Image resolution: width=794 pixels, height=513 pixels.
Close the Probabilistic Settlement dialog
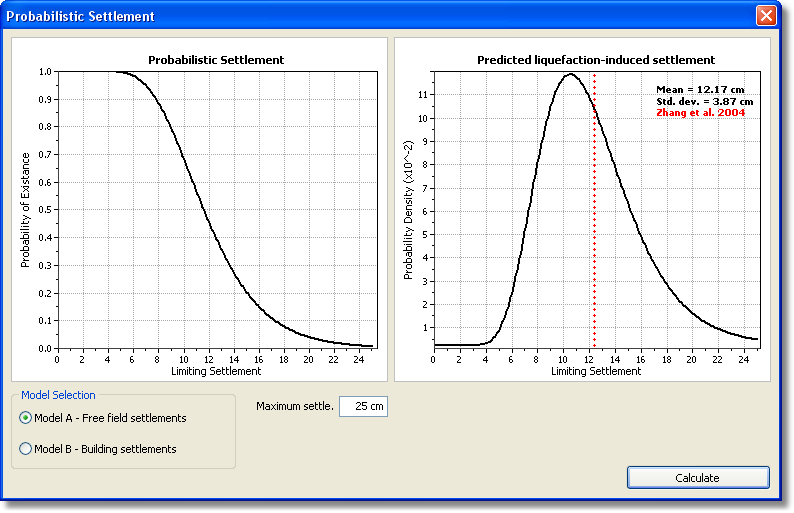click(766, 16)
